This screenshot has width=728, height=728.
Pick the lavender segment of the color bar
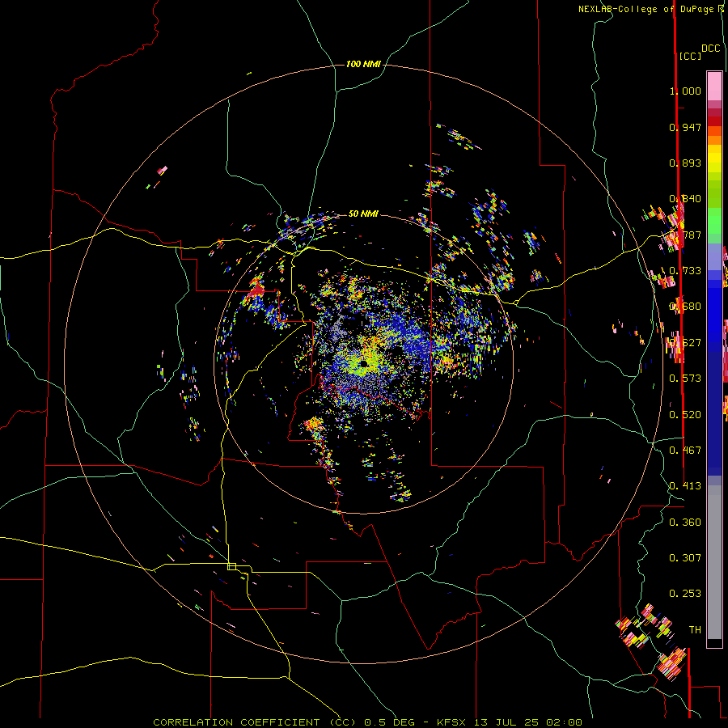[714, 256]
